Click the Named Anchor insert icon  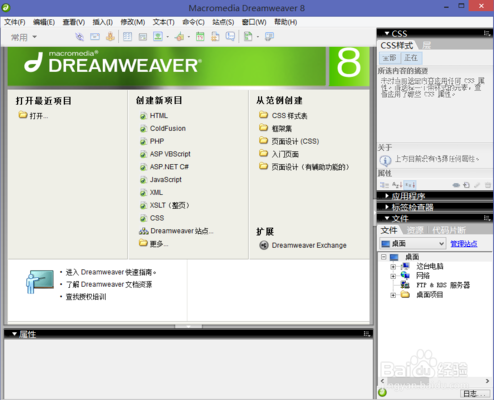(110, 37)
